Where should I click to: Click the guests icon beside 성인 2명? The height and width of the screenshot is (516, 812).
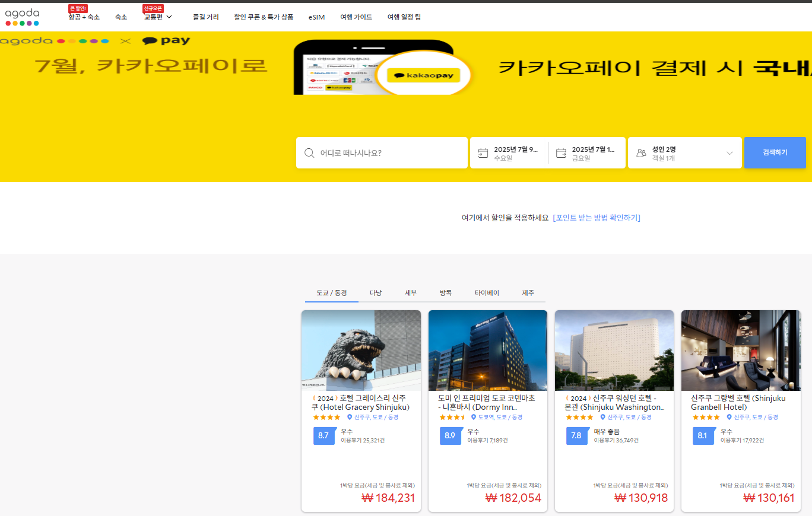coord(641,153)
